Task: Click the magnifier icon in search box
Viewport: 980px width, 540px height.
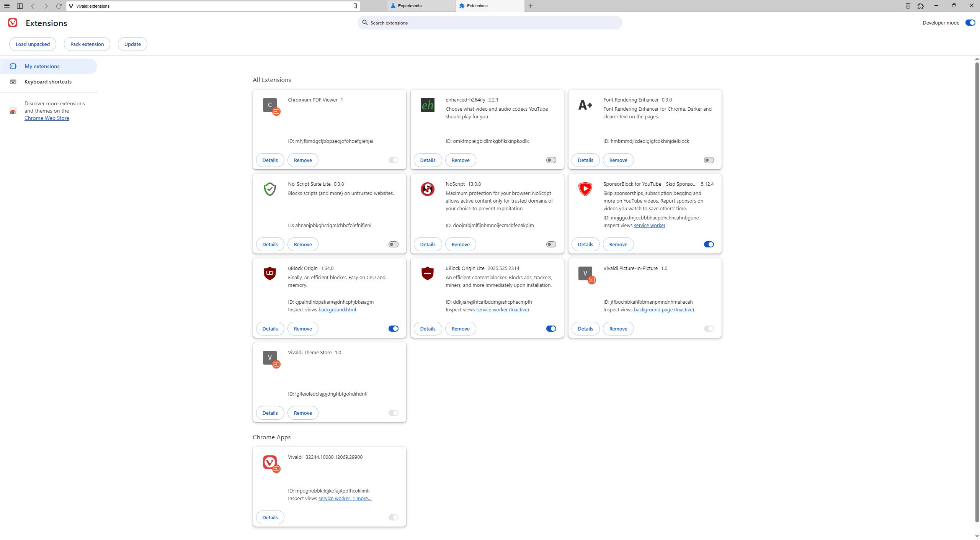Action: (365, 23)
